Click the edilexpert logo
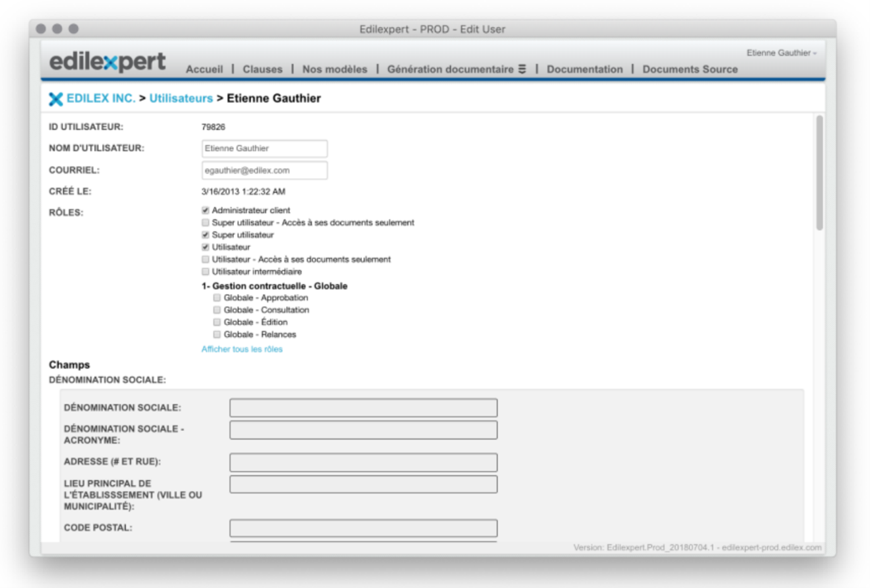 (x=107, y=62)
